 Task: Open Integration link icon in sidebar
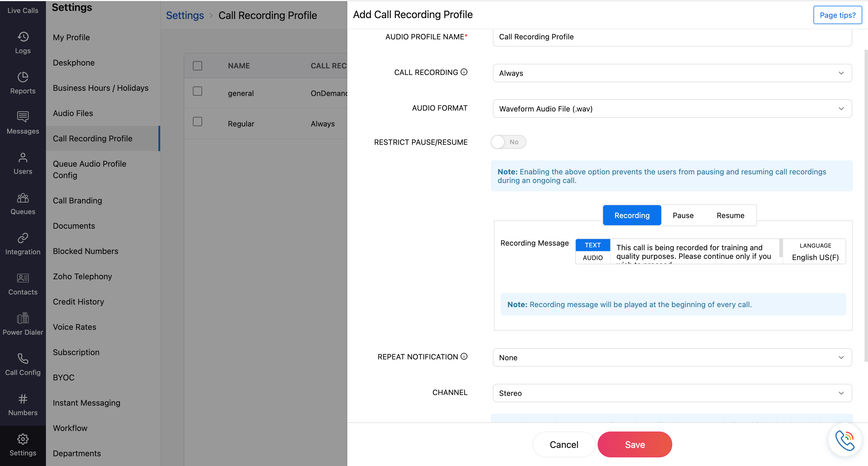(x=23, y=238)
